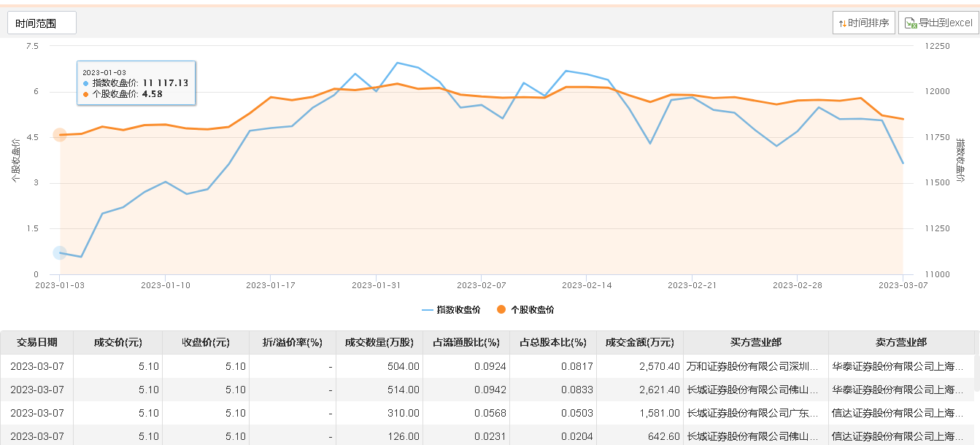The width and height of the screenshot is (980, 445).
Task: Select the highlighted blue point at 2023-01-03
Action: [60, 252]
